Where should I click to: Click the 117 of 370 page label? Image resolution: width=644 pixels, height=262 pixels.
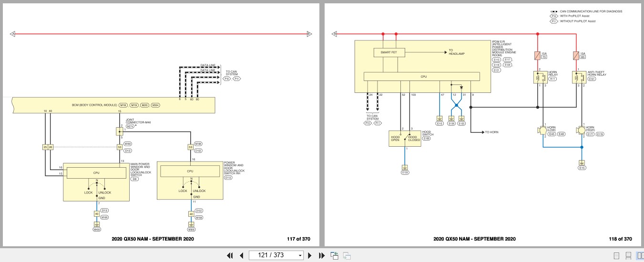298,239
